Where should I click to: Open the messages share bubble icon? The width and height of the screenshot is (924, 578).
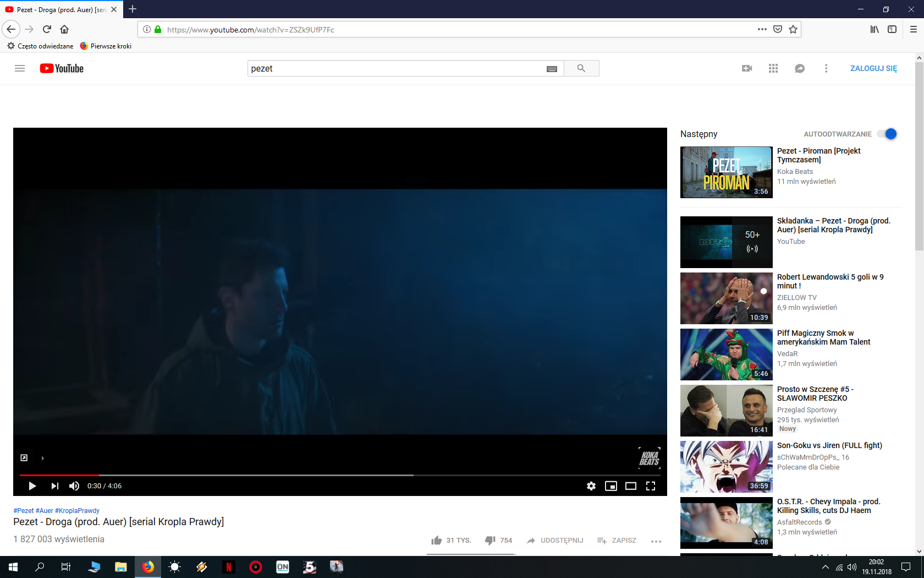tap(800, 68)
